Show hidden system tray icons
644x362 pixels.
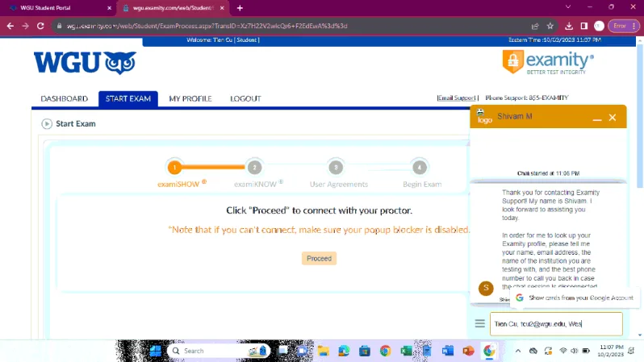(518, 351)
